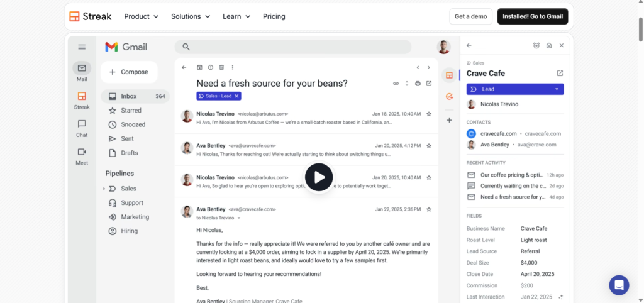Open the Pricing menu item
The height and width of the screenshot is (303, 644).
coord(274,16)
